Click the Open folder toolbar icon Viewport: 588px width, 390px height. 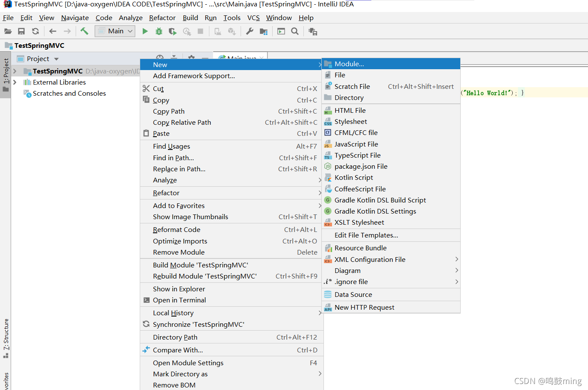coord(8,31)
